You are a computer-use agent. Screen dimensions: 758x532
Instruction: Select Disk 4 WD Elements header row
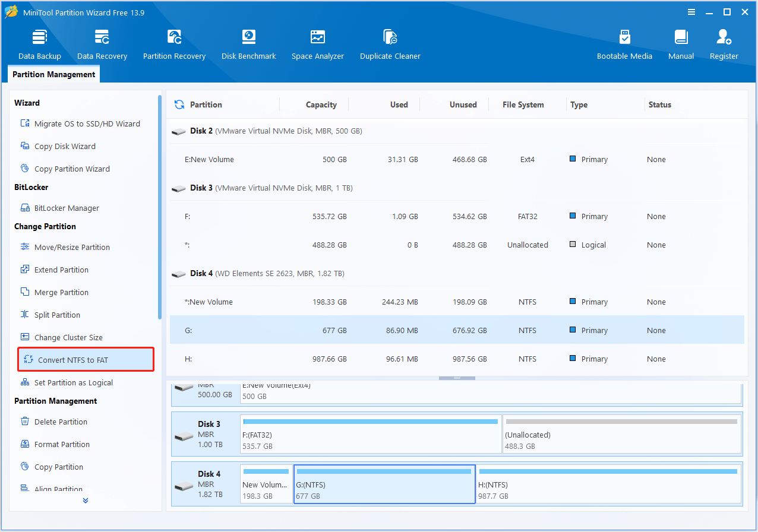point(457,273)
